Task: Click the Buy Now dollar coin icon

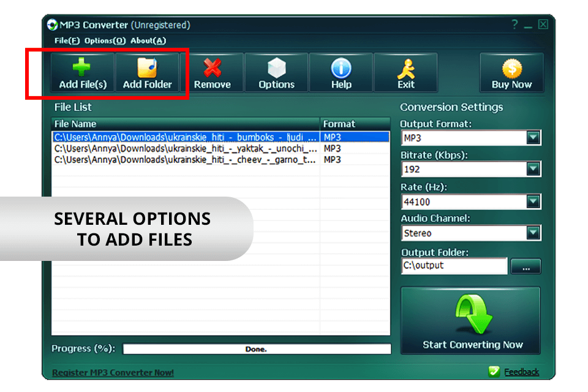Action: click(x=512, y=68)
